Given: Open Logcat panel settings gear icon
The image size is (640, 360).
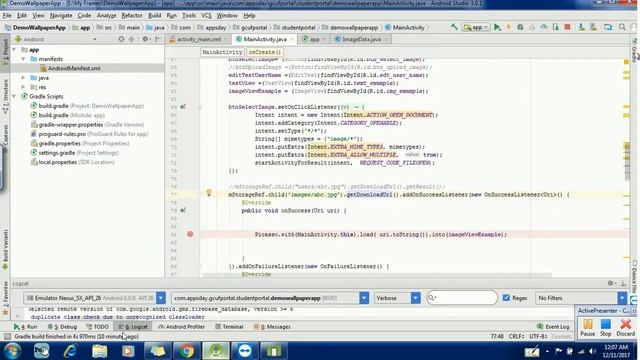Looking at the screenshot, I should pos(611,283).
